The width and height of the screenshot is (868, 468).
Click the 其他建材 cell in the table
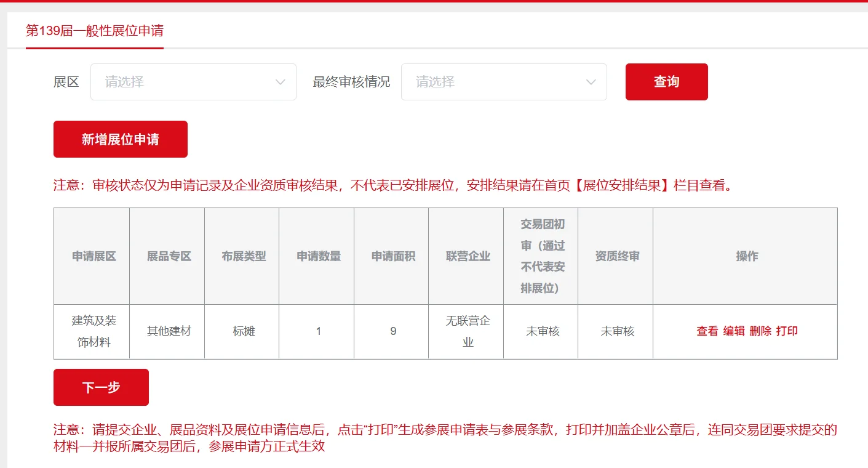[166, 331]
